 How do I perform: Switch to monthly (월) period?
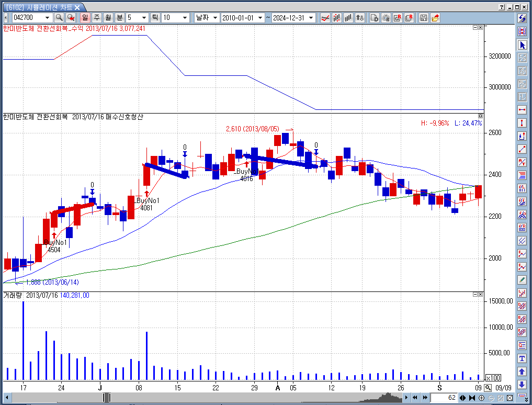point(108,18)
